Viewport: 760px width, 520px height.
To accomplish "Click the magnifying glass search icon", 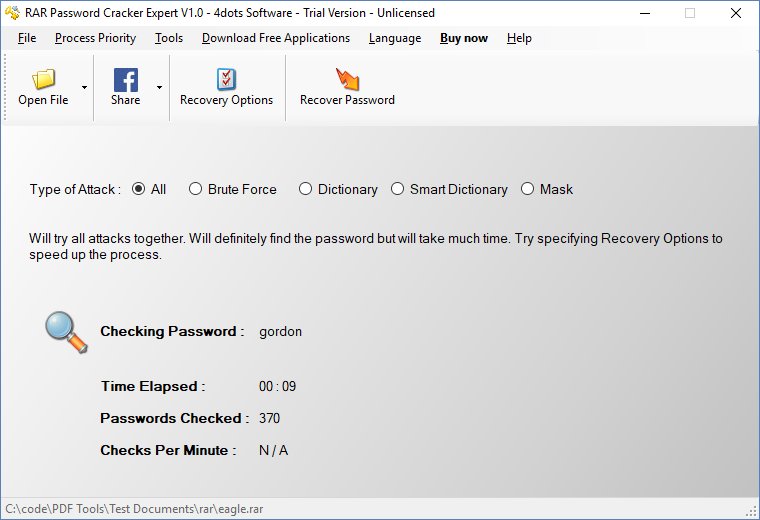I will (66, 332).
